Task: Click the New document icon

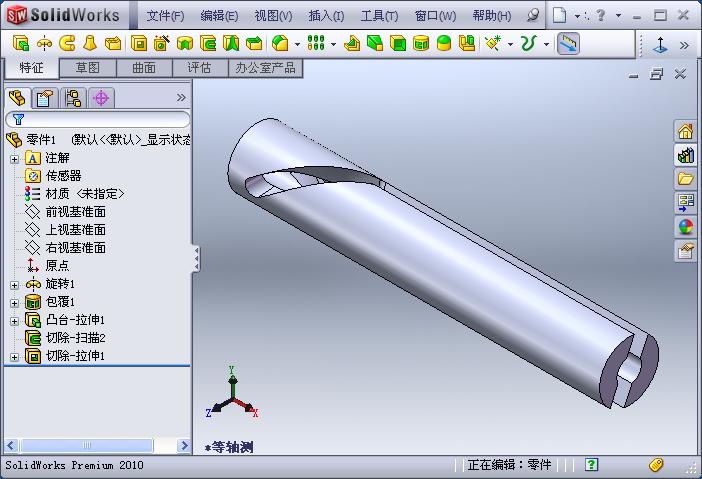Action: coord(559,15)
